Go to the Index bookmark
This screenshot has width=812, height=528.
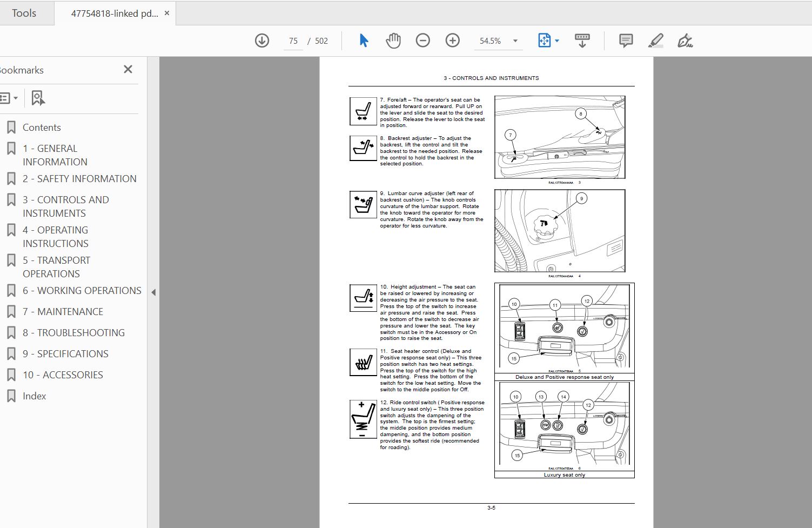(x=34, y=396)
